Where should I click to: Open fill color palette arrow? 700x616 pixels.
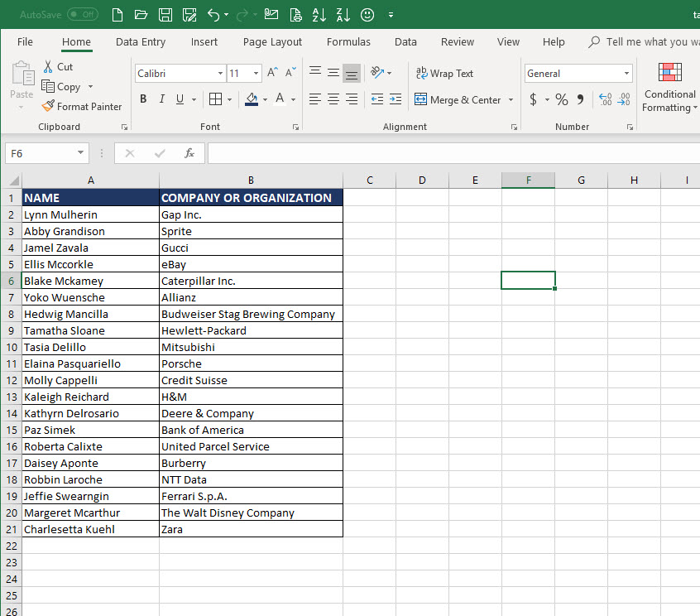coord(265,99)
